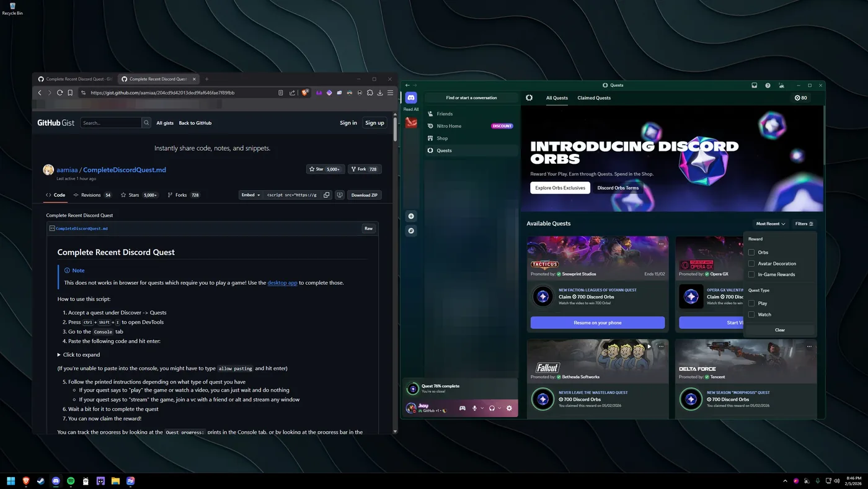Viewport: 868px width, 489px height.
Task: Click Find or start a conversation box
Action: (471, 97)
